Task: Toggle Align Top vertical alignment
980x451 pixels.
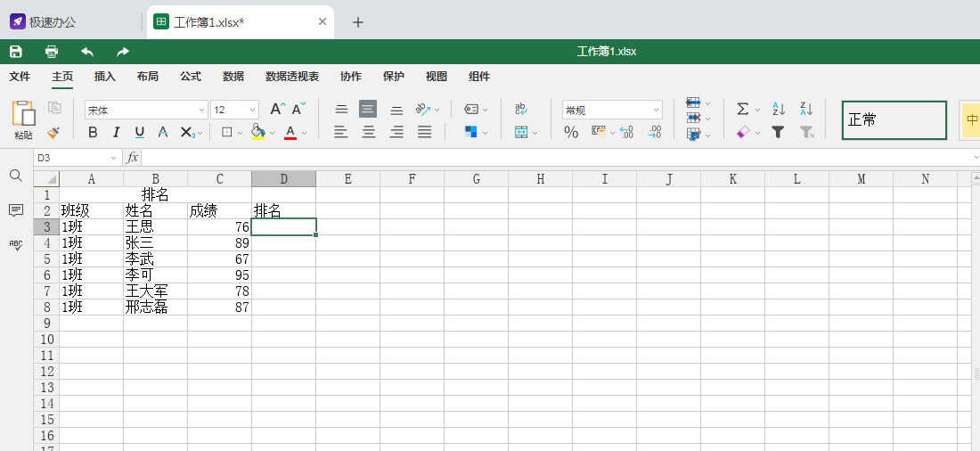Action: (341, 110)
